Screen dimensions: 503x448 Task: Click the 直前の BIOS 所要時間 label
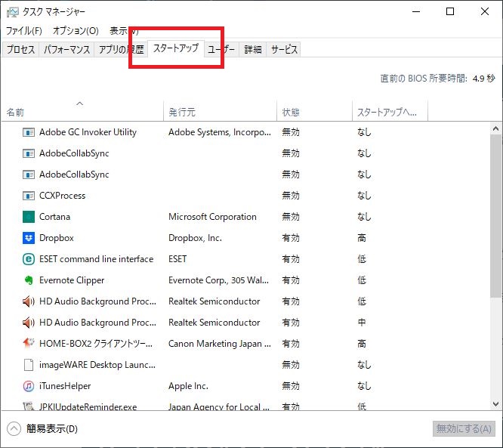(424, 79)
